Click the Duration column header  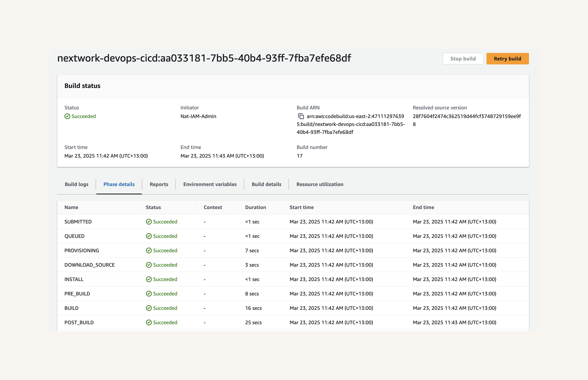(x=255, y=207)
